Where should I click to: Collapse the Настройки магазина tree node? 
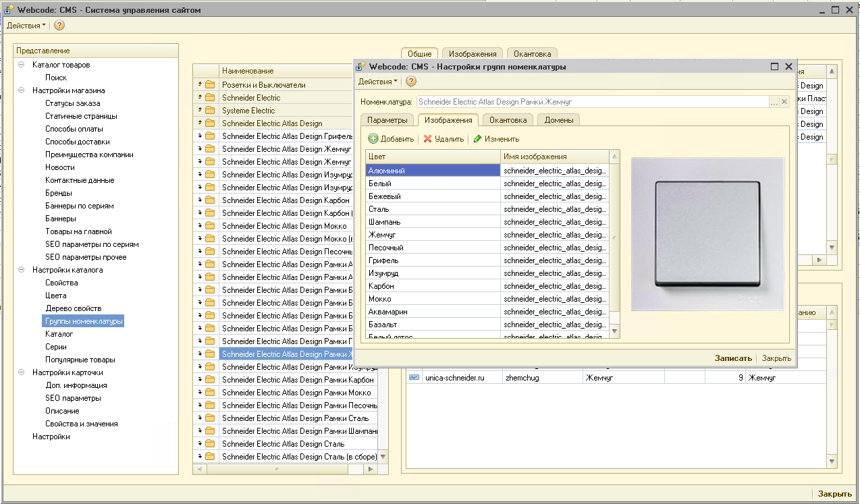click(x=22, y=90)
